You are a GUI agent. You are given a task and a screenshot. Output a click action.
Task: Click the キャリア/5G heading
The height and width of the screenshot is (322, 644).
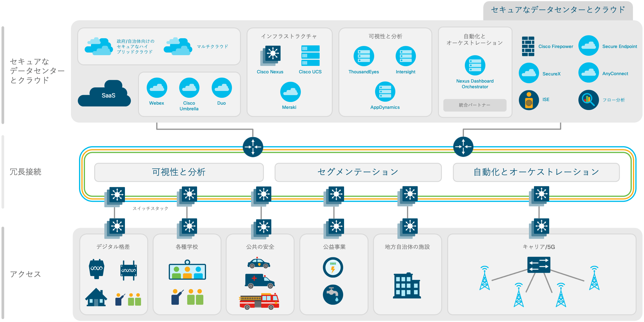coord(539,247)
